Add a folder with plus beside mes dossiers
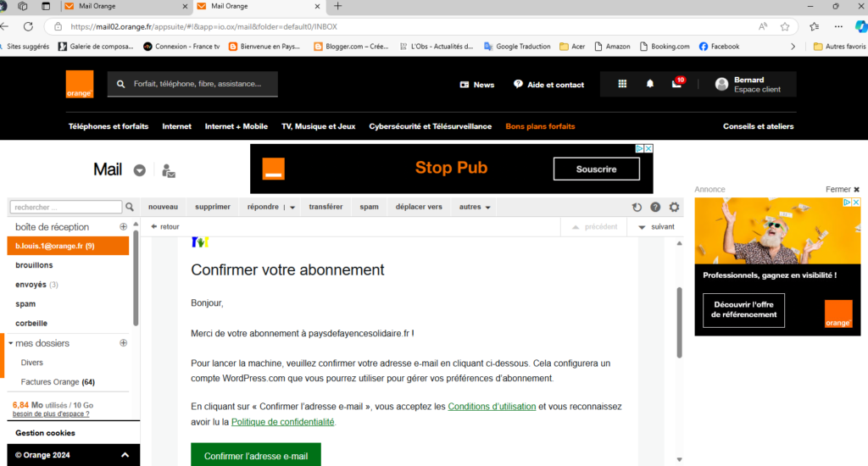 [x=123, y=343]
